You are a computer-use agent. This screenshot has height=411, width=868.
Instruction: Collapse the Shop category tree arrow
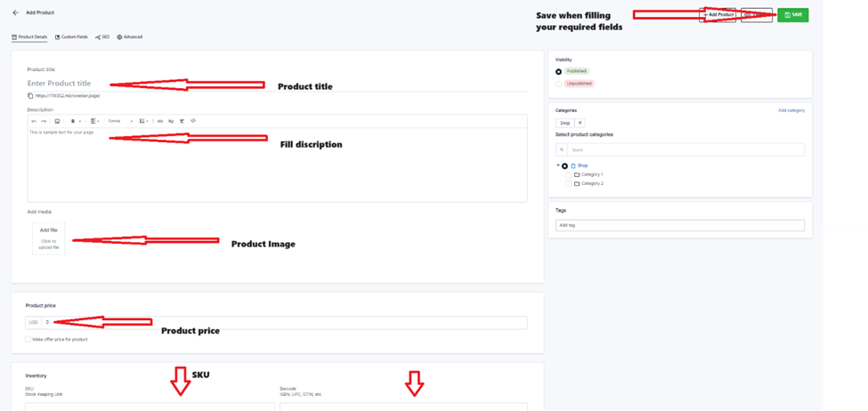pyautogui.click(x=557, y=165)
